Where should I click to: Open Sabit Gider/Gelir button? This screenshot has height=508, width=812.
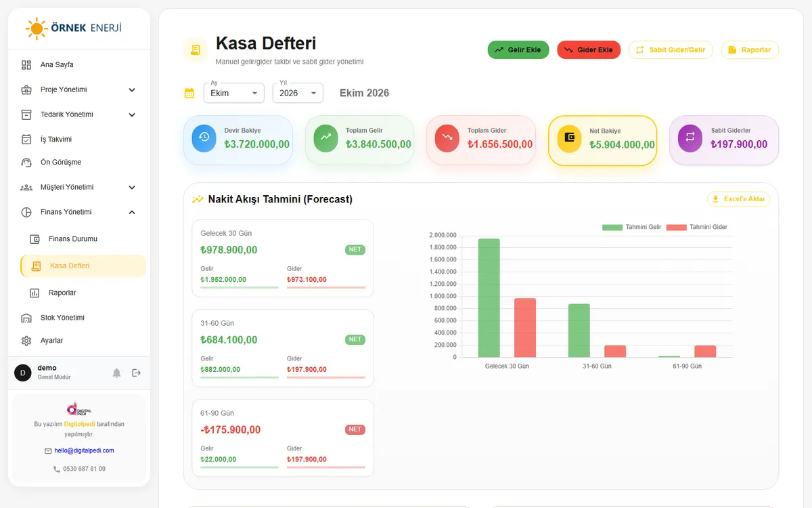click(x=671, y=50)
